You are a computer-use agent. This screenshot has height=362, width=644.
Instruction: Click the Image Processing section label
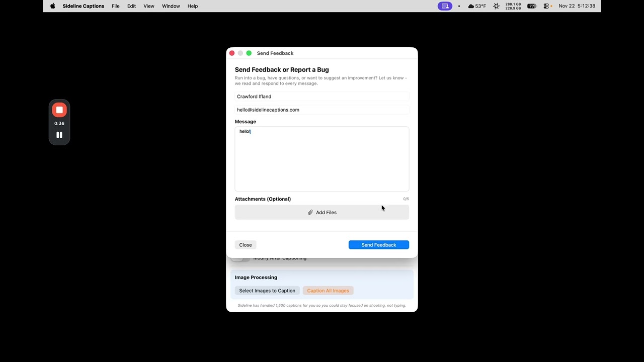click(x=256, y=278)
